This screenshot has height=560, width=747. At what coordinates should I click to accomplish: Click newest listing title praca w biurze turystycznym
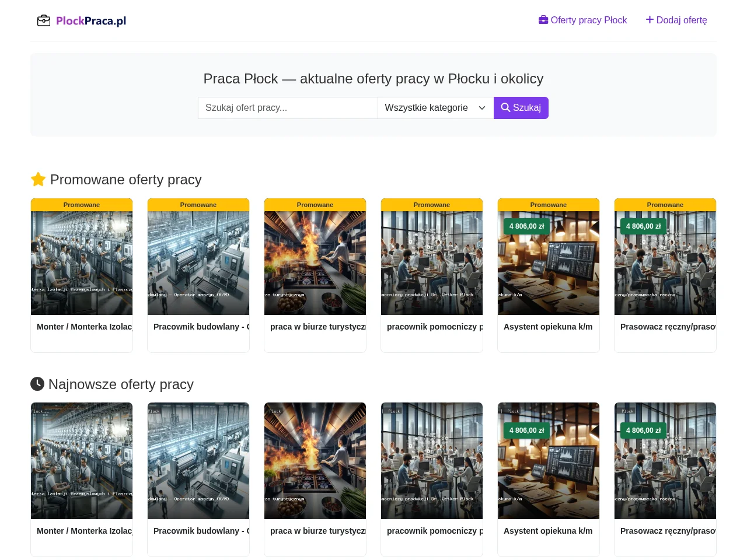pyautogui.click(x=318, y=531)
